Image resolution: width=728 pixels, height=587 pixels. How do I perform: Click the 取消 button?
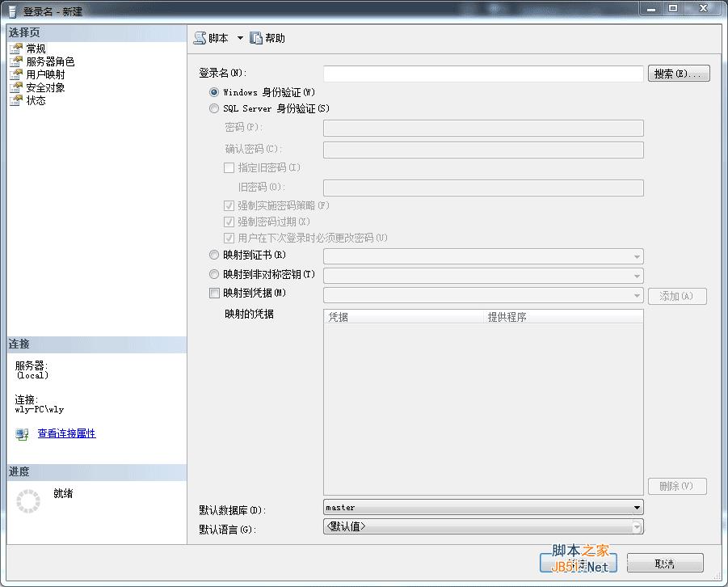click(665, 563)
